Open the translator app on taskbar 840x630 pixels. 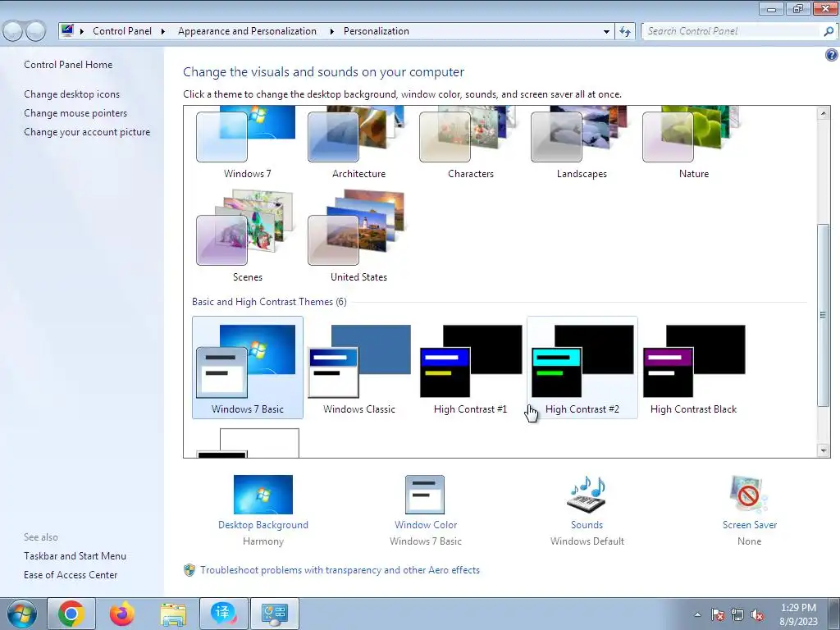pyautogui.click(x=223, y=614)
